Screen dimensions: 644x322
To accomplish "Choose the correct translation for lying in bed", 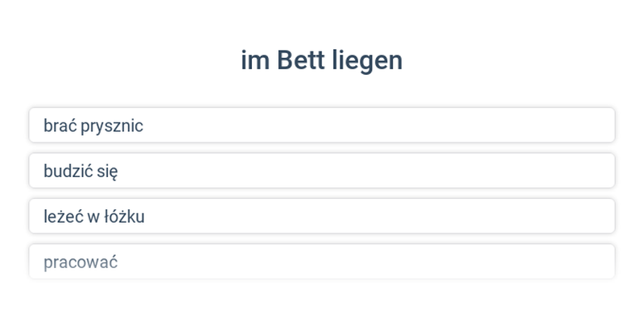I will tap(322, 217).
